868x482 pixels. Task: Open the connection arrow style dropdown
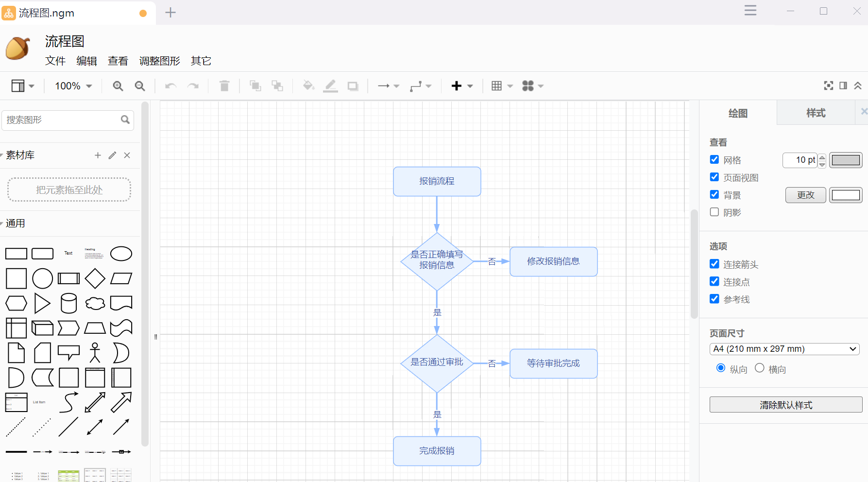tap(389, 86)
